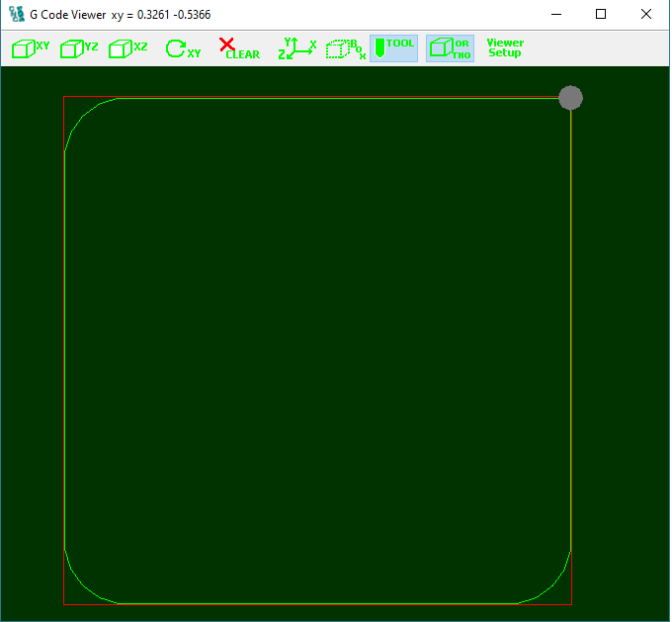This screenshot has height=622, width=672.
Task: Clear the toolpath display with CLEAR
Action: (238, 48)
